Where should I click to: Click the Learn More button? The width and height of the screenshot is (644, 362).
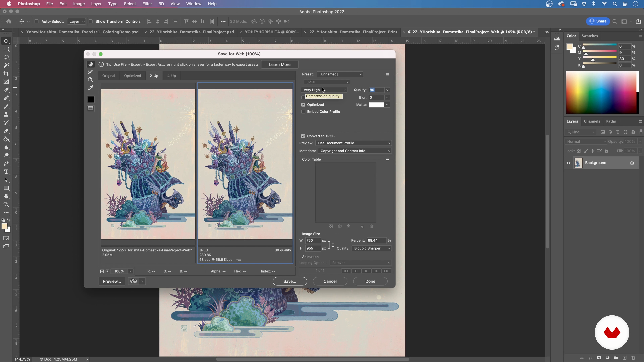click(x=280, y=65)
